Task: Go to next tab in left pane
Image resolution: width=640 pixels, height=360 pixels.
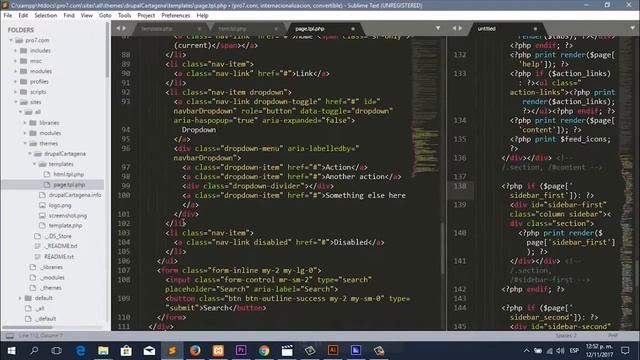Action: 124,28
